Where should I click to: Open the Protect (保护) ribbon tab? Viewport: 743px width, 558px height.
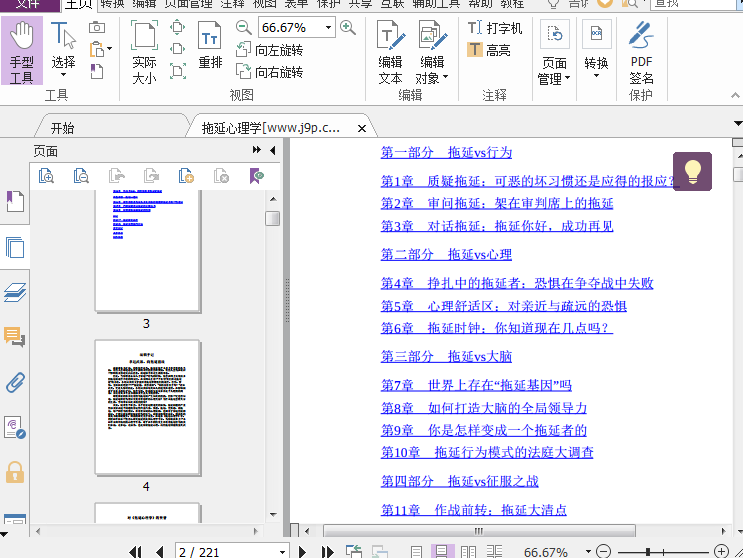[328, 4]
